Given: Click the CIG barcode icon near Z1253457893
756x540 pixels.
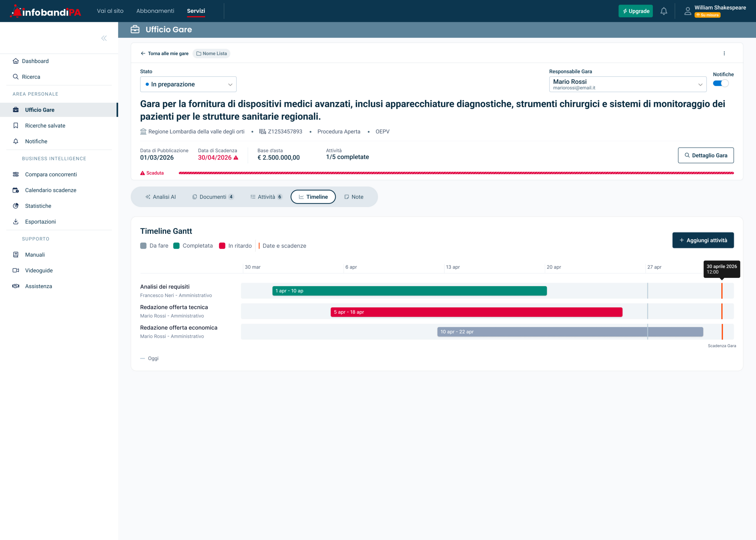Looking at the screenshot, I should click(263, 132).
